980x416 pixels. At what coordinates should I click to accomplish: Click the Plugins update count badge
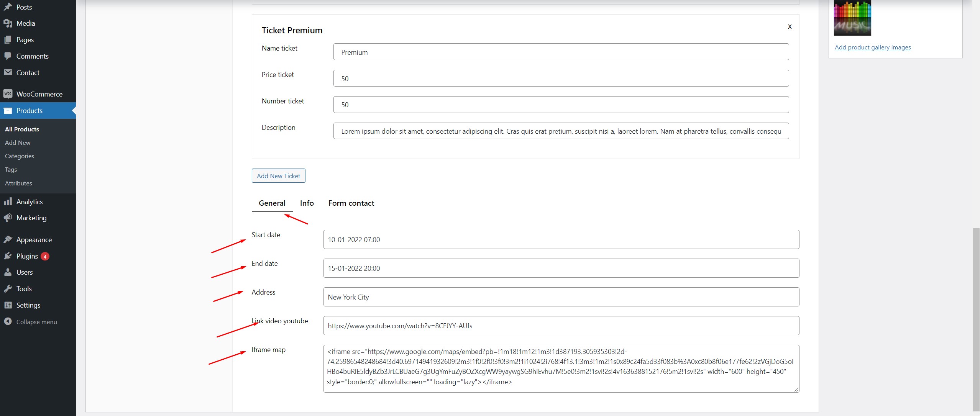(45, 256)
